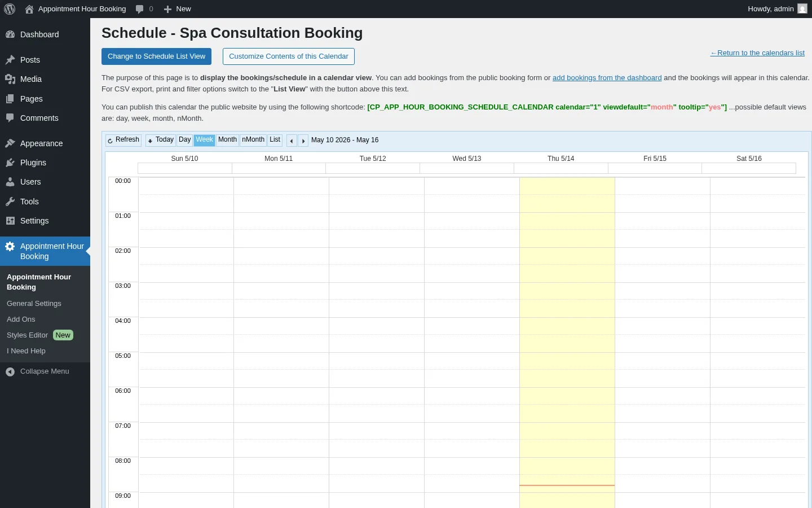This screenshot has height=508, width=812.
Task: Open the comments bubble in admin bar
Action: coord(139,9)
